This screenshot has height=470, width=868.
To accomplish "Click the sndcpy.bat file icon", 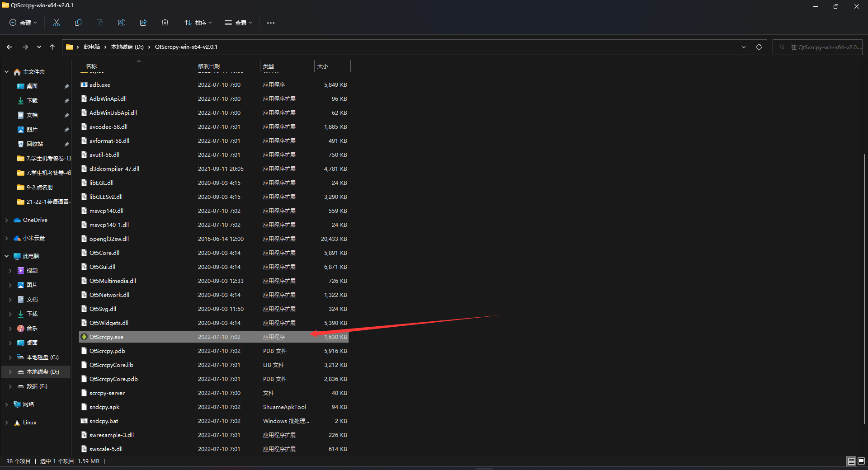I will point(84,421).
